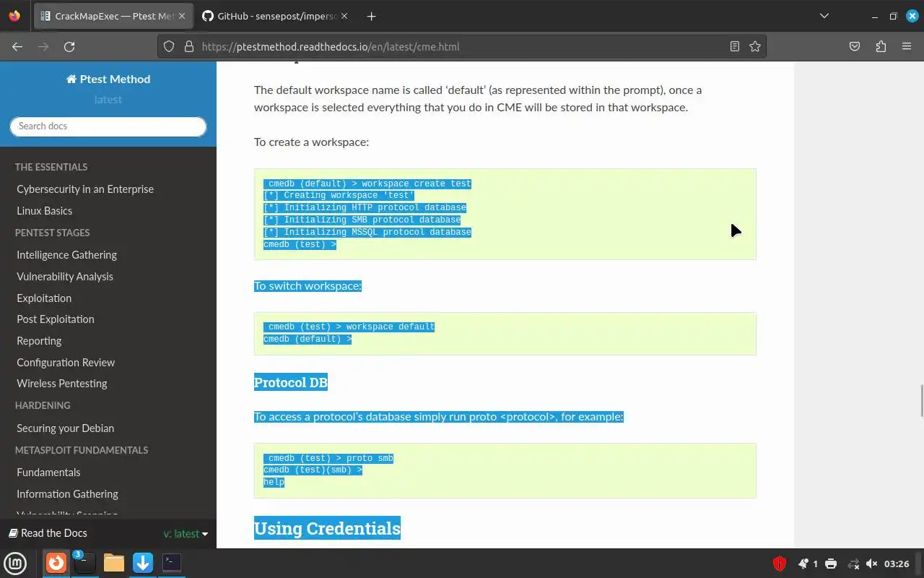Navigate to Intelligence Gathering

(x=66, y=255)
